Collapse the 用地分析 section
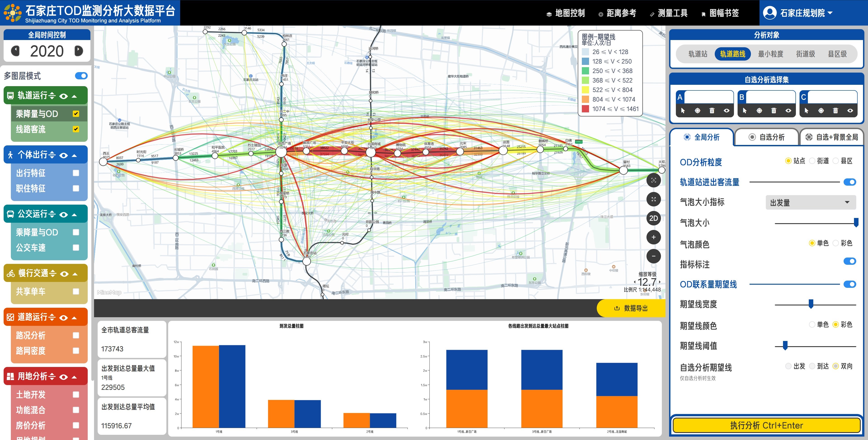868x440 pixels. click(x=74, y=377)
